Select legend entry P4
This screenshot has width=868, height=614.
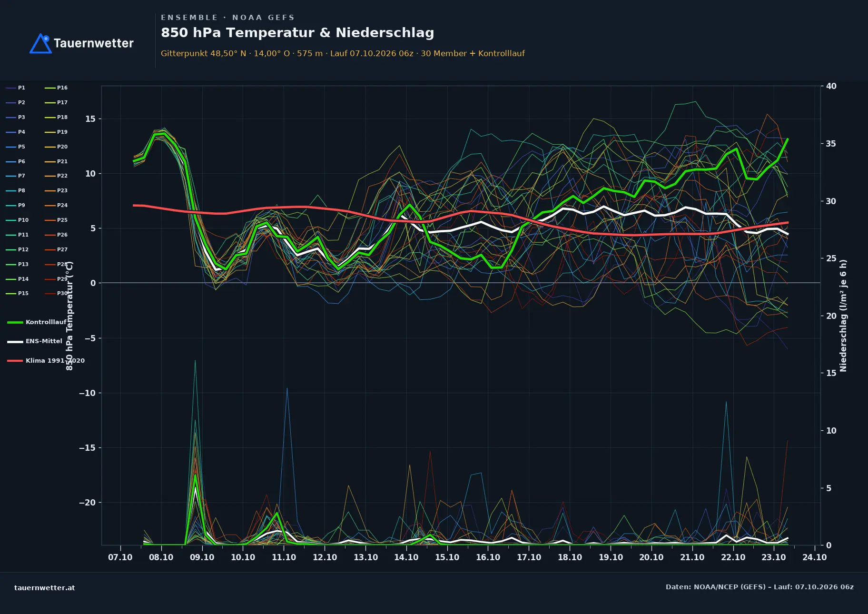coord(15,132)
